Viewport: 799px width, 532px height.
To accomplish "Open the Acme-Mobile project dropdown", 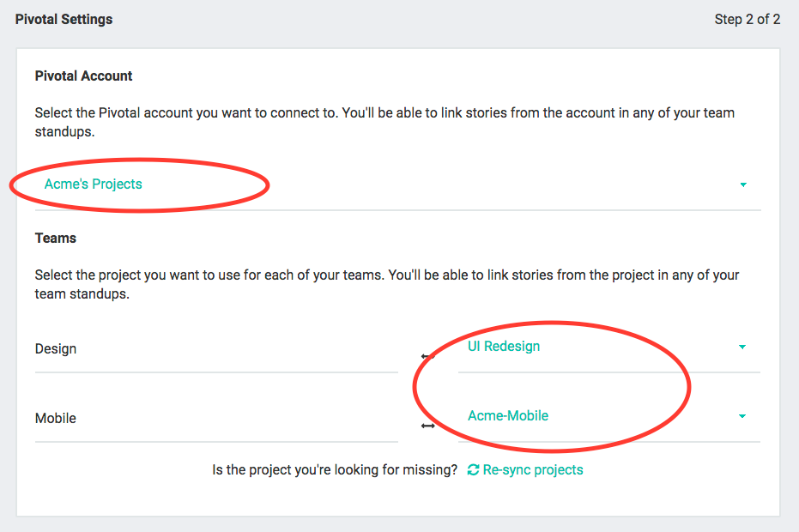I will (609, 416).
